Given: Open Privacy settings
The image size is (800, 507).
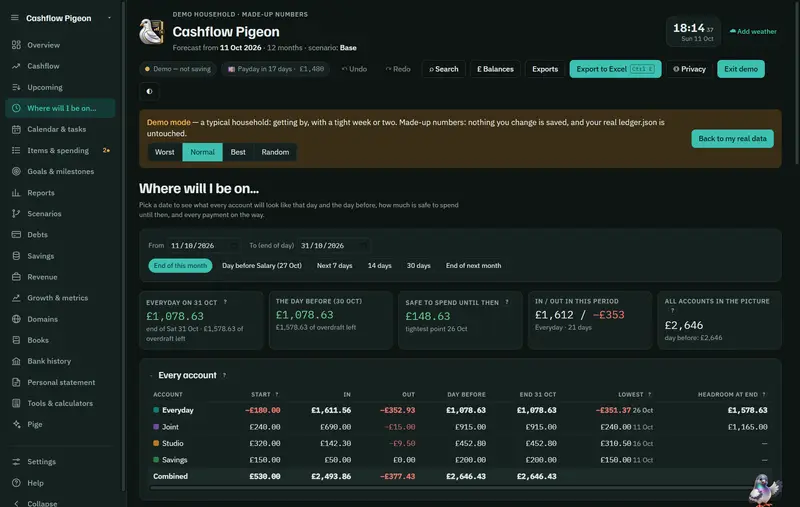Looking at the screenshot, I should pyautogui.click(x=689, y=69).
